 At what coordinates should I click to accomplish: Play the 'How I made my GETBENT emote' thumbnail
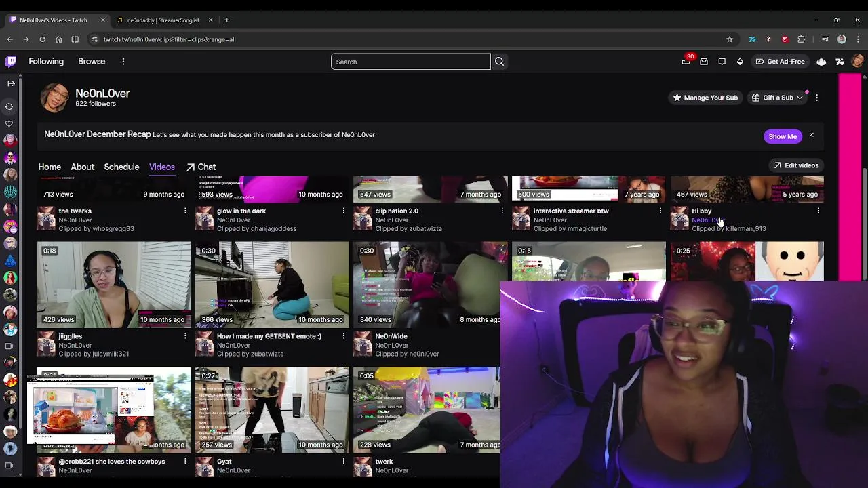(x=272, y=285)
